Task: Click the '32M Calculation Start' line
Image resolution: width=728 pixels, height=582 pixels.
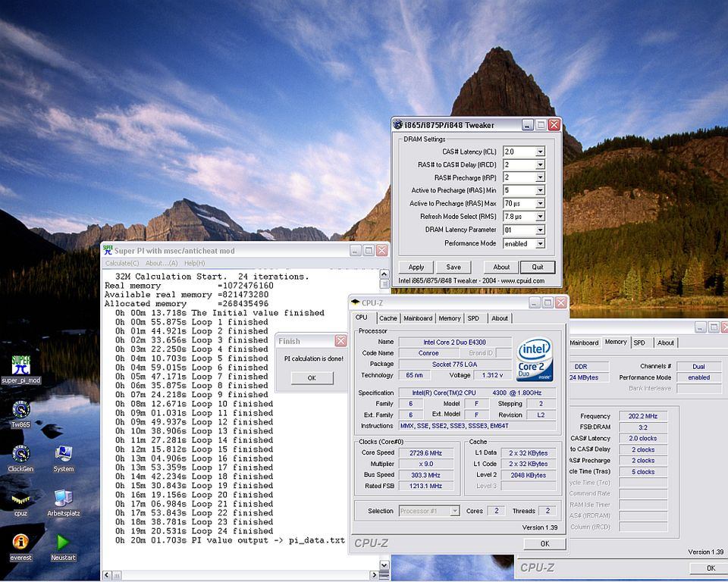Action: pos(212,277)
